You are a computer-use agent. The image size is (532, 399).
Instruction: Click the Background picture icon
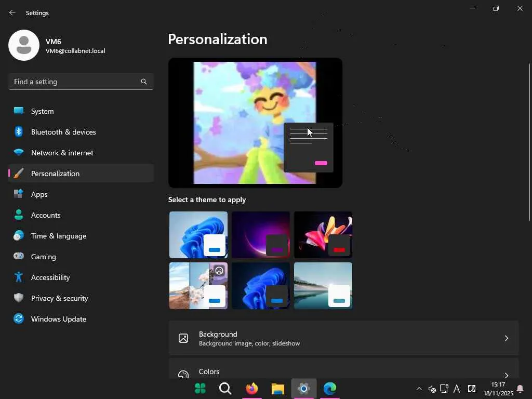[183, 338]
